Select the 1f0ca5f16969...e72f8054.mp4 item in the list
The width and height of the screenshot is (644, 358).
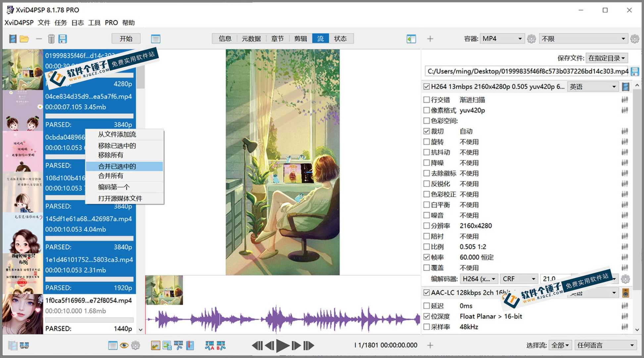coord(89,300)
